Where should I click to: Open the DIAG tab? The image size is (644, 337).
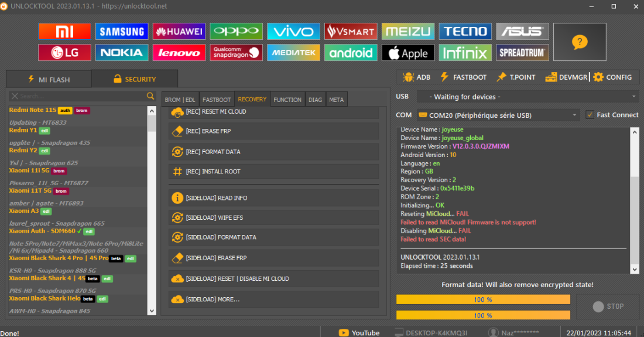point(315,100)
